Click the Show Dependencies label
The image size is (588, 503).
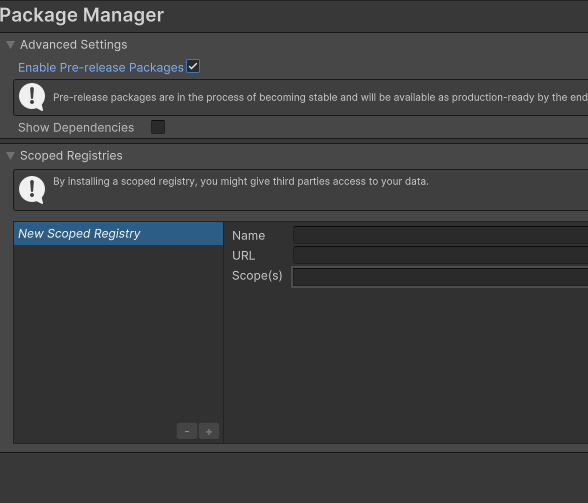[x=76, y=128]
